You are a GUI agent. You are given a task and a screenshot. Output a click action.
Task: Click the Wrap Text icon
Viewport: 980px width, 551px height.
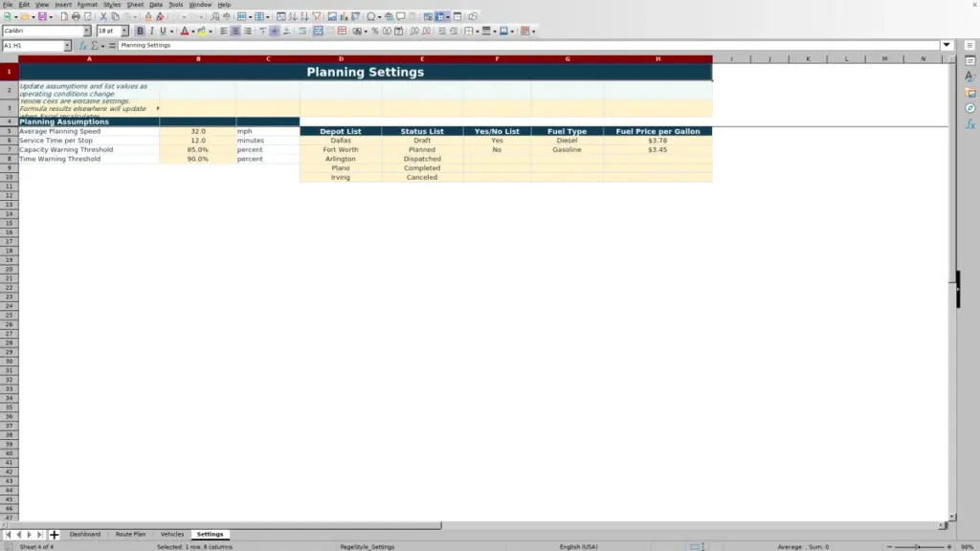[301, 31]
